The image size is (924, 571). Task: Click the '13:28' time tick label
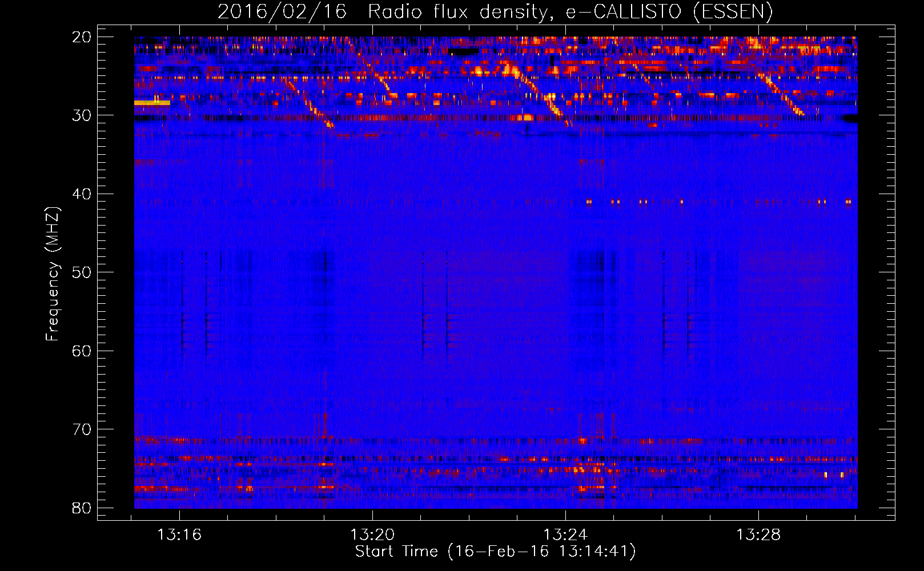(758, 535)
